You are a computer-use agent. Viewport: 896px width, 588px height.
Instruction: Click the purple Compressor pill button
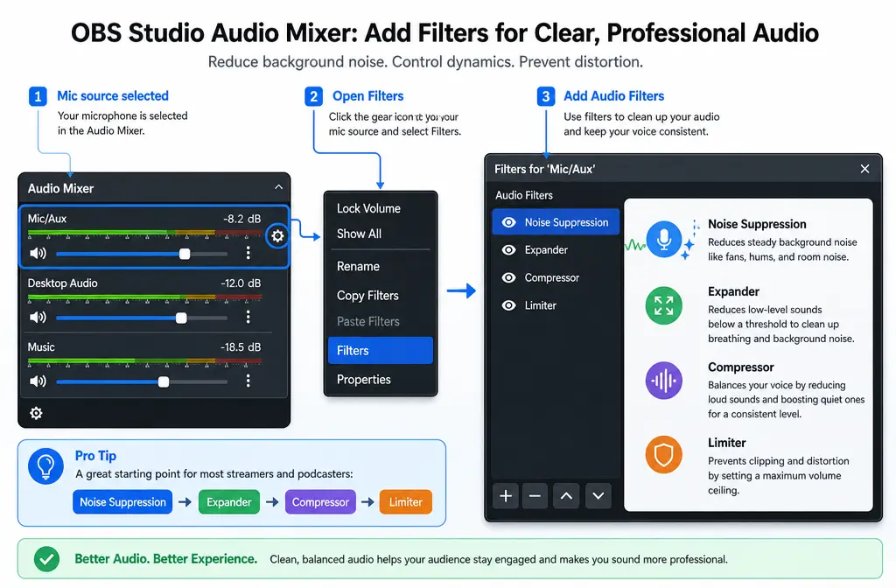pyautogui.click(x=320, y=501)
